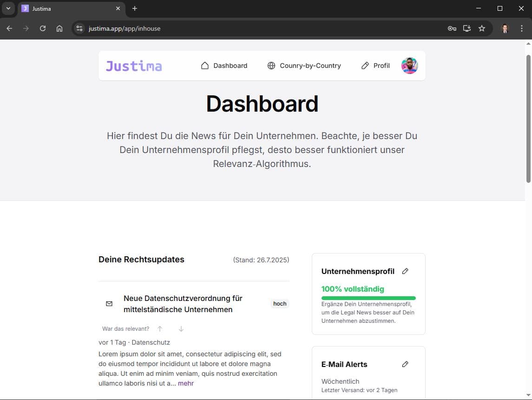This screenshot has height=400, width=532.
Task: Click into the browser address bar
Action: click(186, 28)
